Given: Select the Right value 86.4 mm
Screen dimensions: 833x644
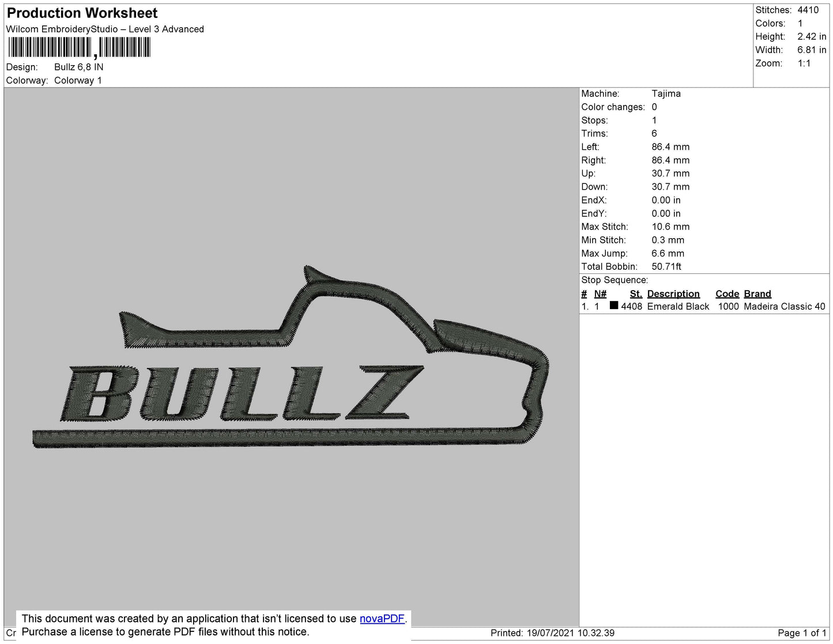Looking at the screenshot, I should tap(670, 160).
